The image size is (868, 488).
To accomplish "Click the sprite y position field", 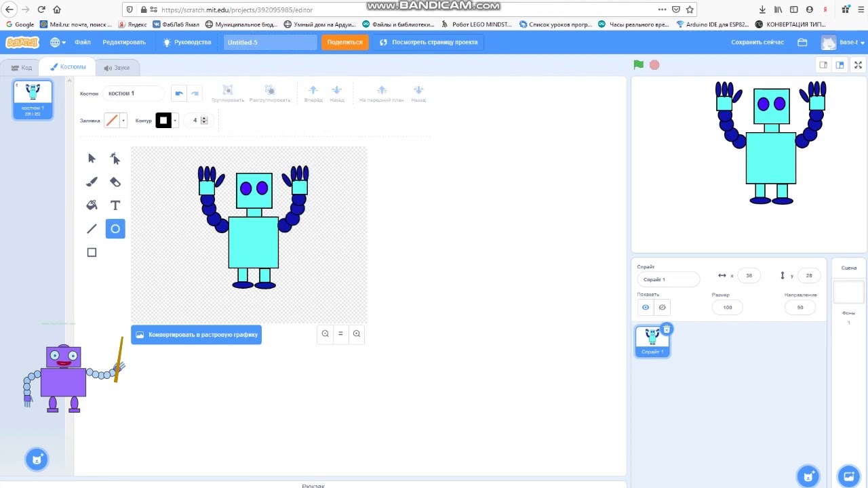I will 808,276.
